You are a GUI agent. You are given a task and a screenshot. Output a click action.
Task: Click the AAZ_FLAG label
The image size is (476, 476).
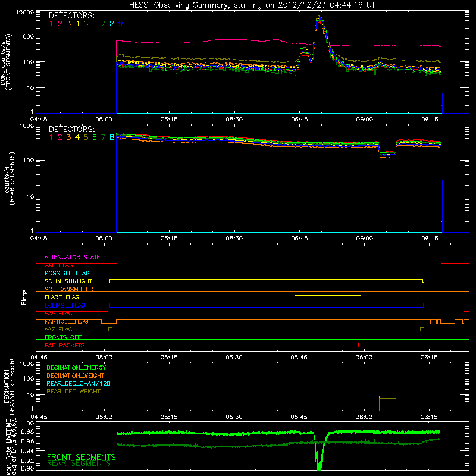[x=58, y=329]
